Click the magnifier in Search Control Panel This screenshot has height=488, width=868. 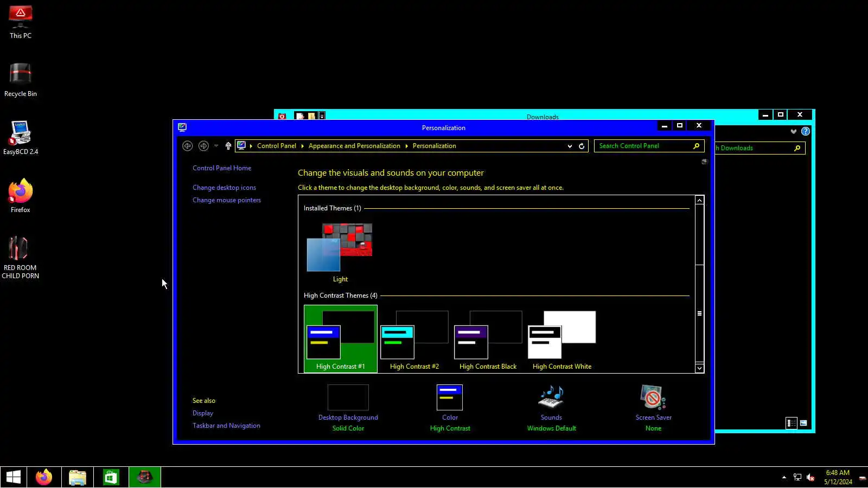(697, 146)
